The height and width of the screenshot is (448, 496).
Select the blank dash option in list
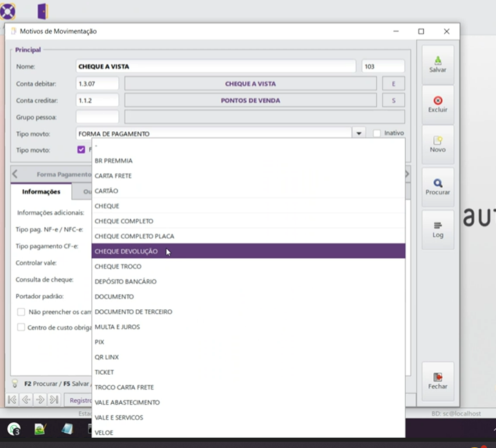coord(248,146)
